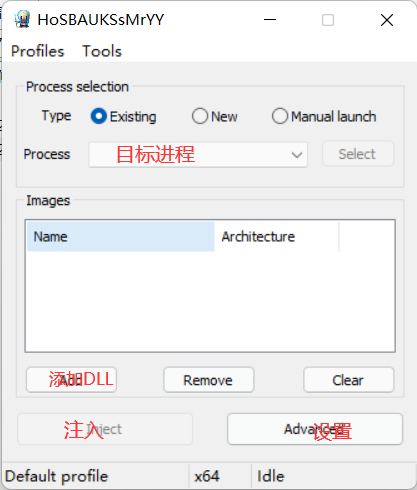This screenshot has height=490, width=417.
Task: Open the Tools menu
Action: coord(102,51)
